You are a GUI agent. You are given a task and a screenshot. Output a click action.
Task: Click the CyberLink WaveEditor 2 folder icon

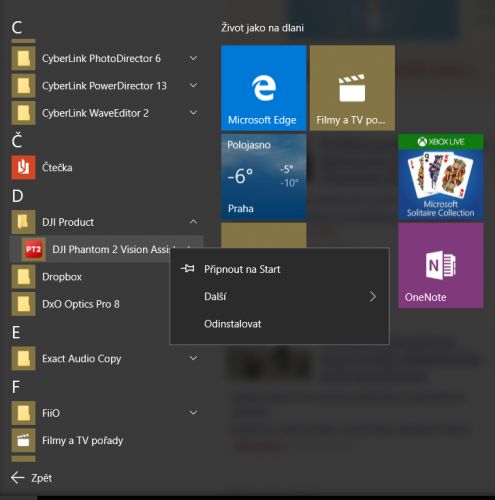tap(23, 113)
